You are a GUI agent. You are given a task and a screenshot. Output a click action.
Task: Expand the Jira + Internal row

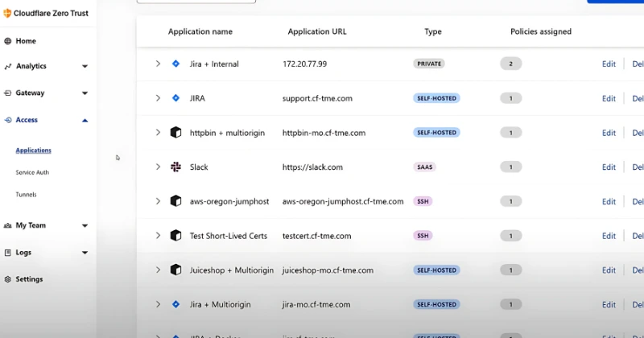pyautogui.click(x=158, y=64)
